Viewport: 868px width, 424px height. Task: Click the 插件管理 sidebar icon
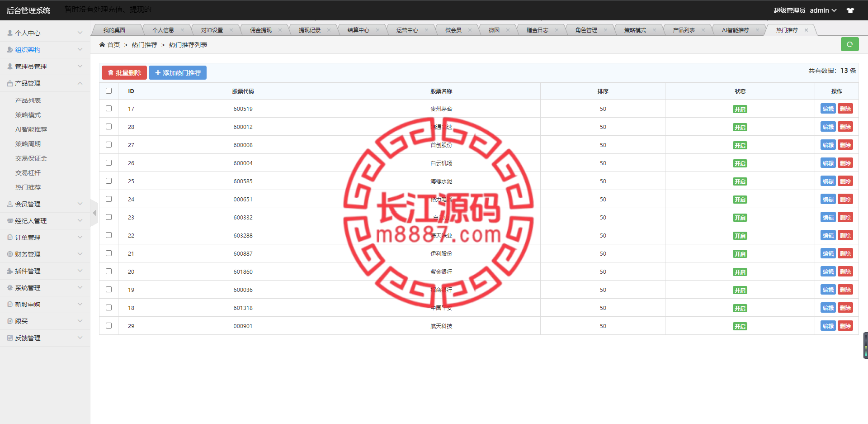(x=10, y=271)
